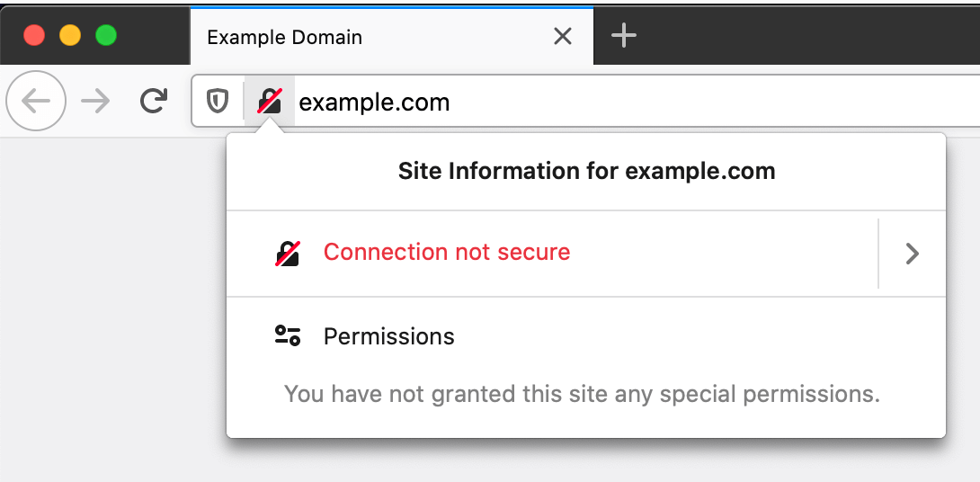Click the forward navigation arrow
Image resolution: width=980 pixels, height=482 pixels.
pos(94,102)
